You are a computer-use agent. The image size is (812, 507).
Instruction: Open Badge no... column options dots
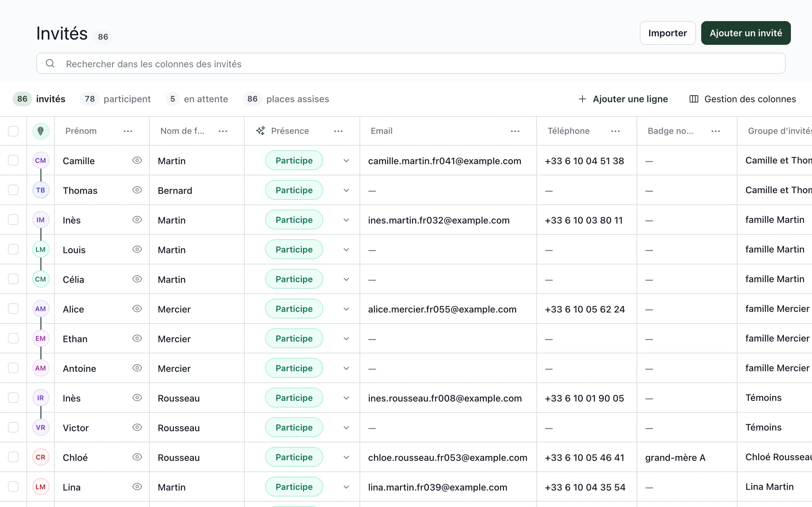[x=715, y=131]
